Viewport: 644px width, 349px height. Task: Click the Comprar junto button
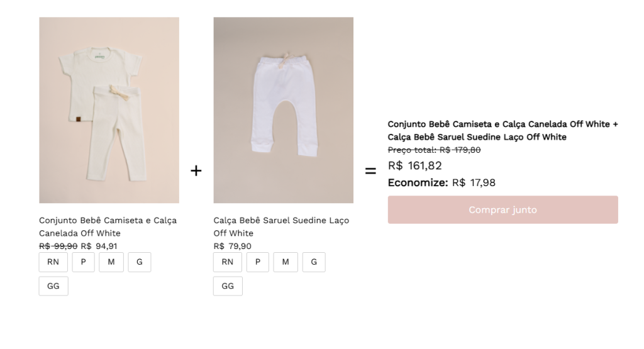pos(502,210)
